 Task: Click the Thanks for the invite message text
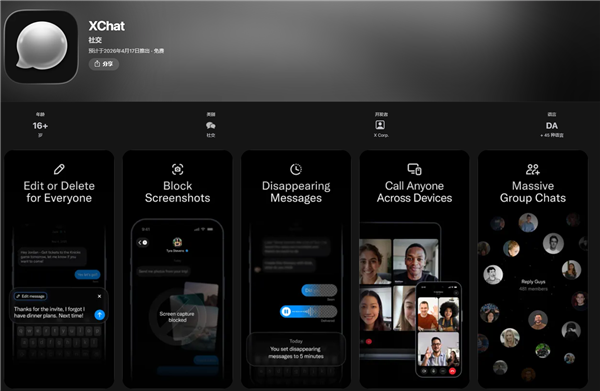click(49, 312)
